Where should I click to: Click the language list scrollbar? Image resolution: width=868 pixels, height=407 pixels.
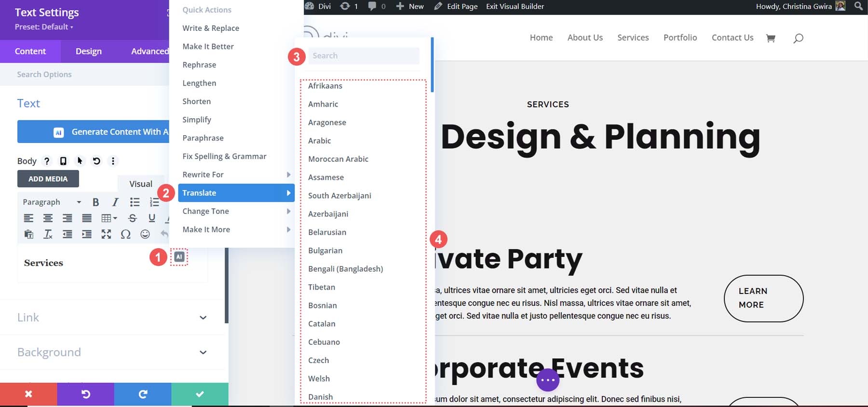432,65
